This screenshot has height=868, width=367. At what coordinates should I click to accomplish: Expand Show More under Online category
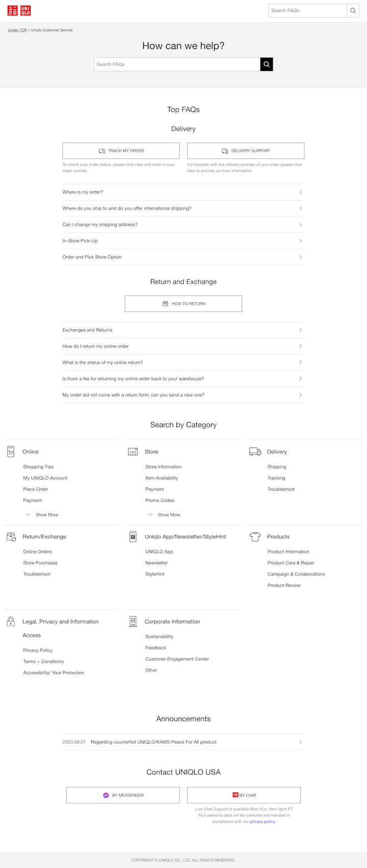pyautogui.click(x=42, y=515)
